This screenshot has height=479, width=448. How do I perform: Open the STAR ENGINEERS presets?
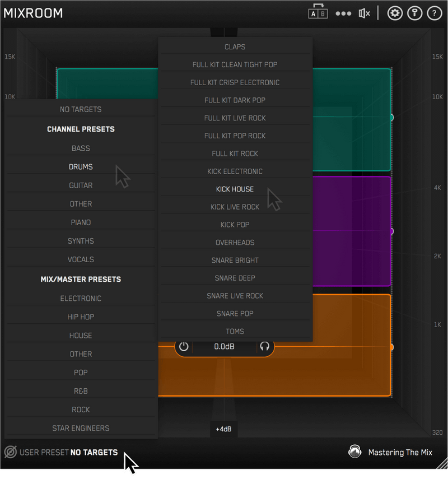tap(81, 427)
